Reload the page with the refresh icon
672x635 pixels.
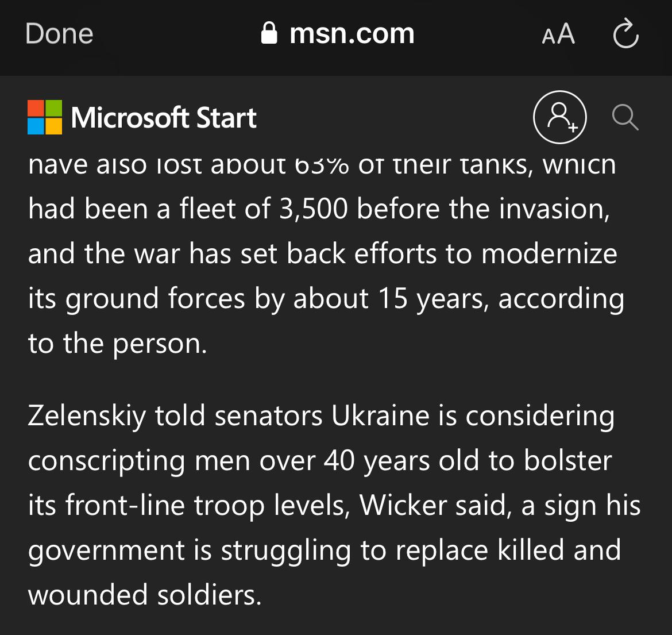(x=625, y=33)
